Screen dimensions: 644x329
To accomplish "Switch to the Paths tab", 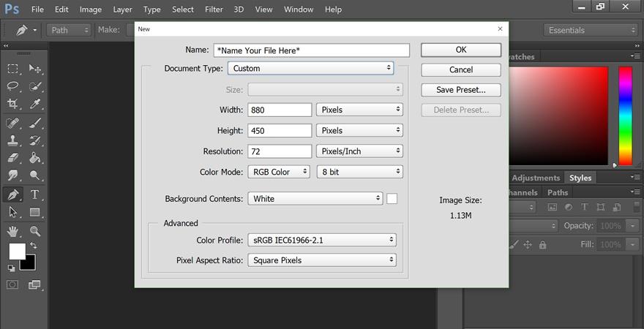I will tap(558, 193).
